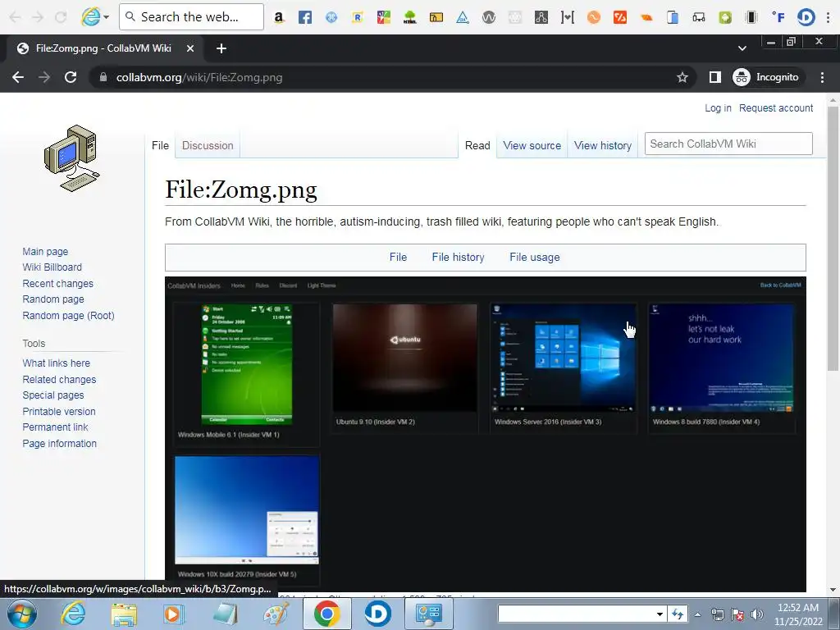840x630 pixels.
Task: Open Related changes link
Action: pos(59,379)
